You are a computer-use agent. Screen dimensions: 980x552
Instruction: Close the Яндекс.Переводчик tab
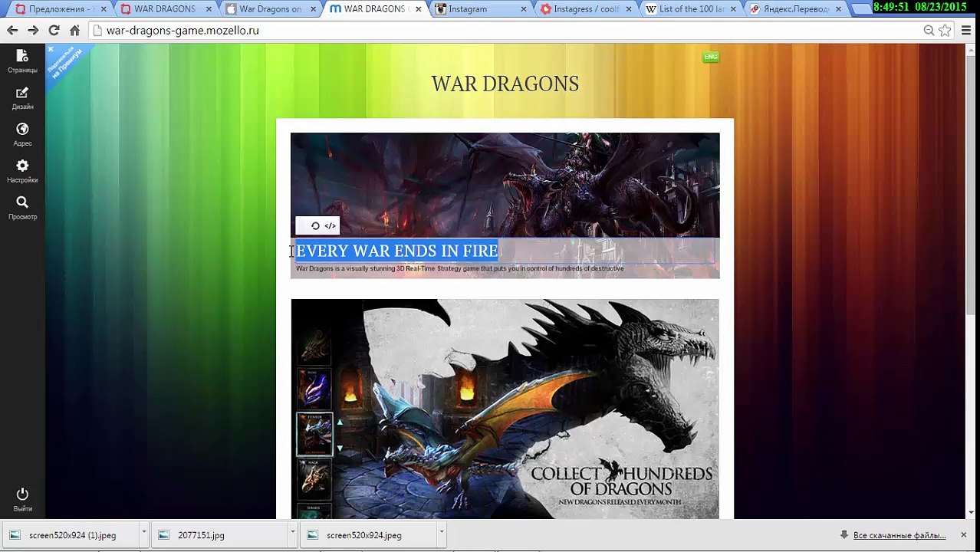[x=838, y=9]
